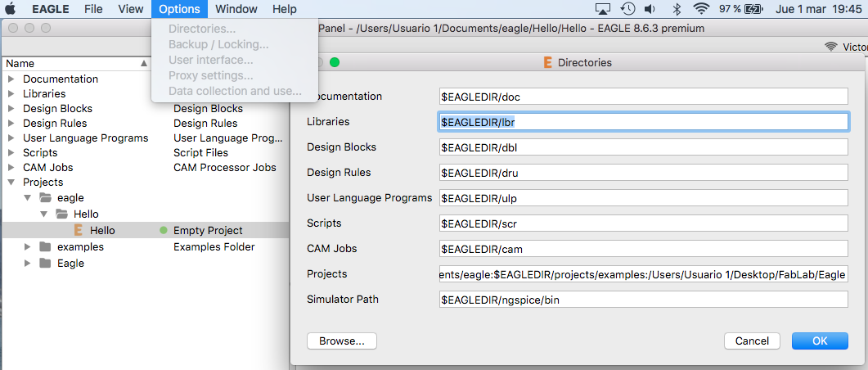
Task: Confirm Directories dialog with OK
Action: tap(820, 341)
